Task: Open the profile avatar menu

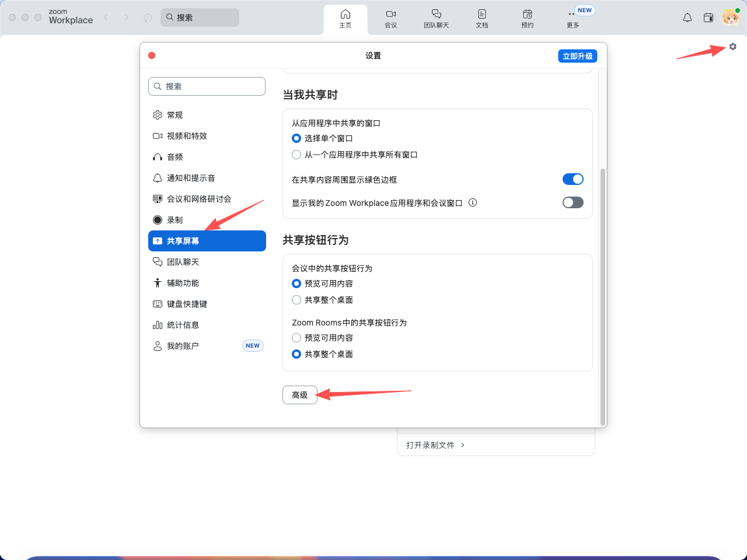Action: [x=731, y=17]
